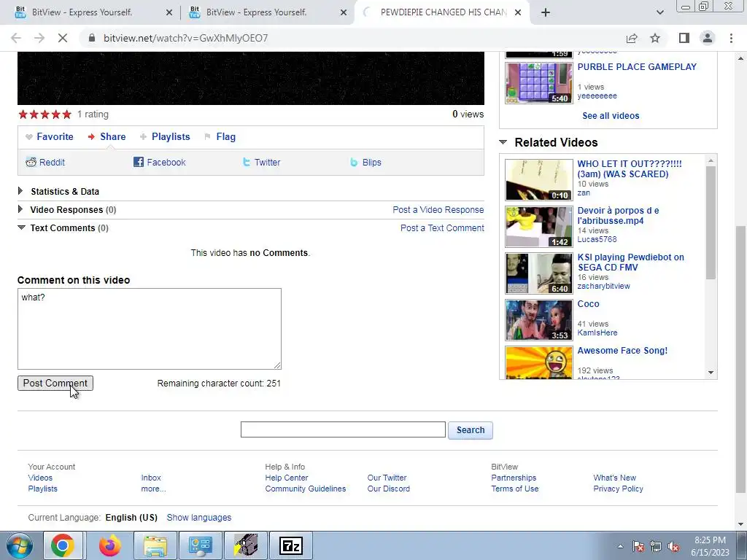Open the Help Center link

click(286, 478)
